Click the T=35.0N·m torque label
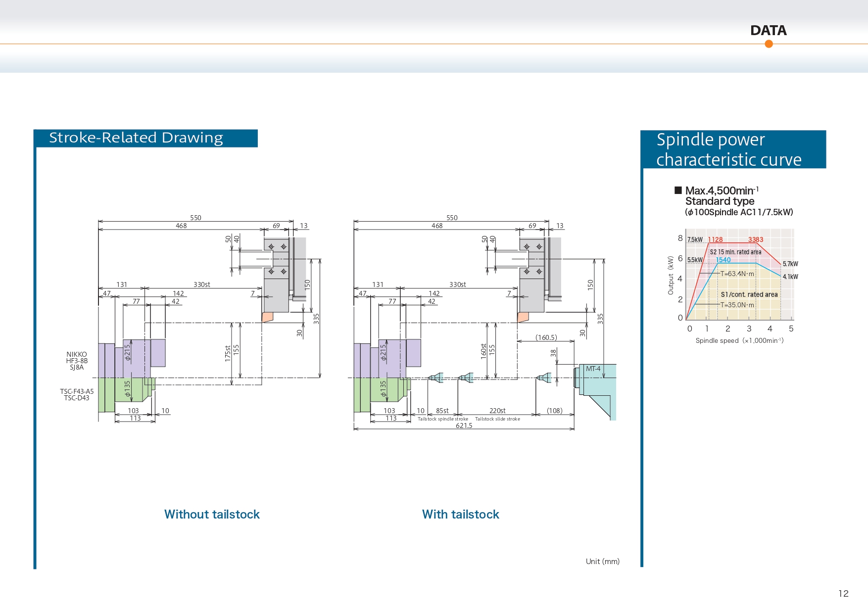 click(x=737, y=305)
